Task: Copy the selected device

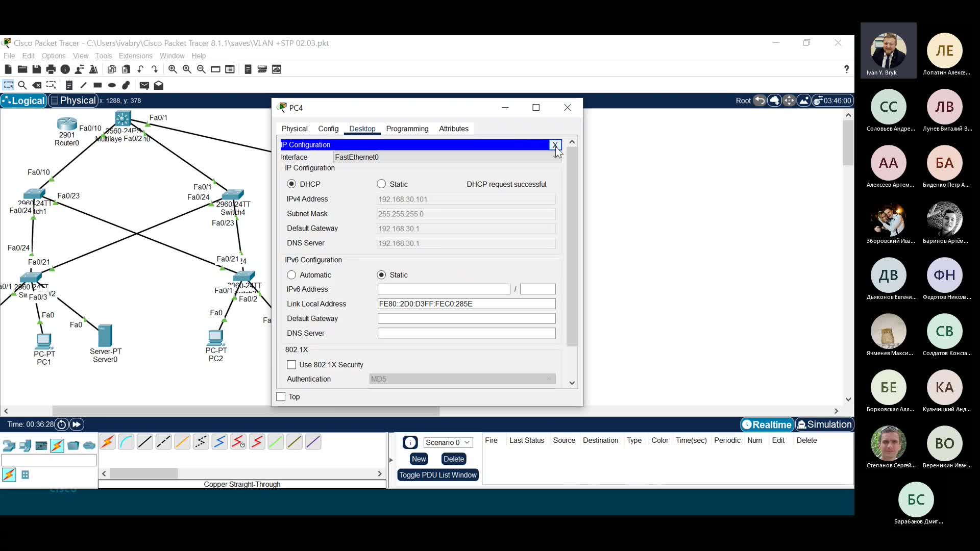Action: [x=112, y=69]
